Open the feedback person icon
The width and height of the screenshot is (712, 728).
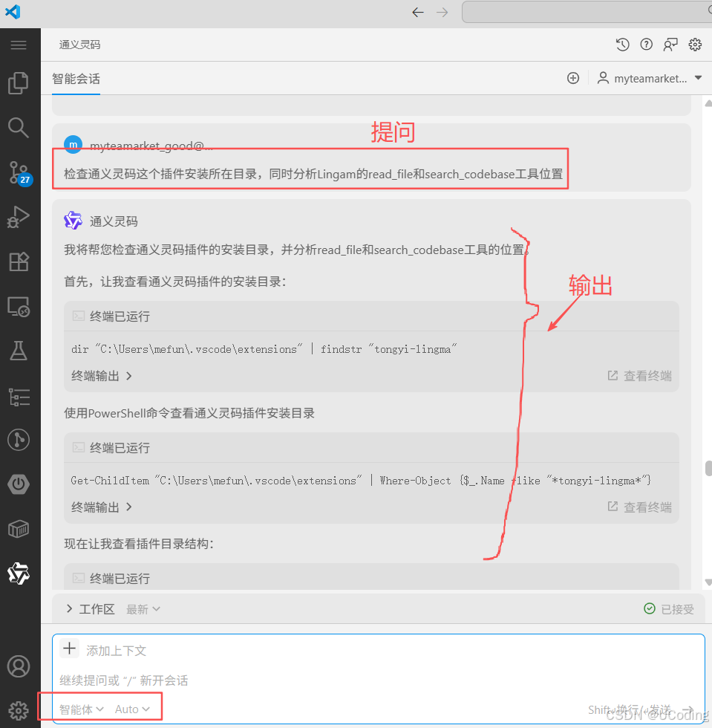pos(670,45)
